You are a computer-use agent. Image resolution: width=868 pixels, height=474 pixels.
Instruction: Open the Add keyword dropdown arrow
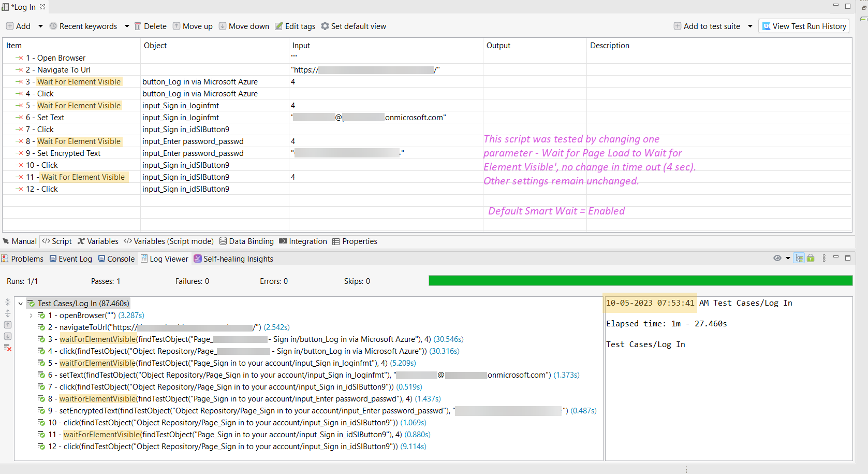coord(40,26)
